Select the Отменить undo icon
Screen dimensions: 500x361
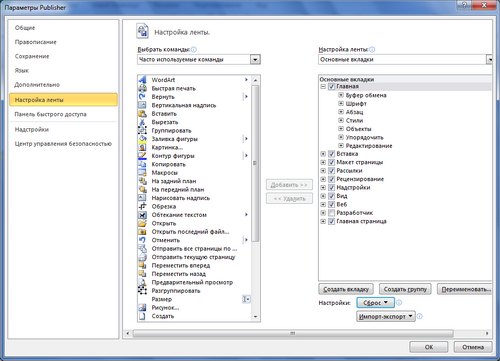click(142, 240)
